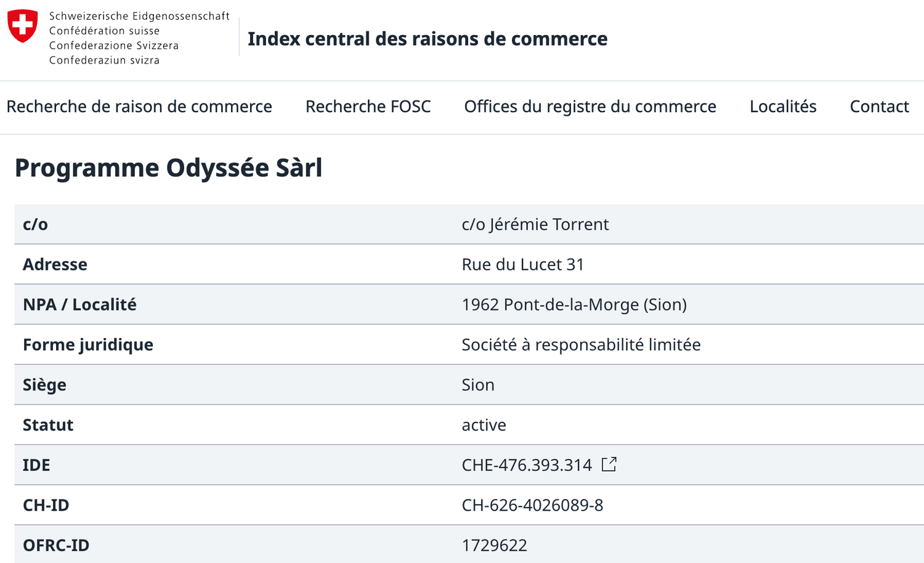The height and width of the screenshot is (563, 924).
Task: Click the Swiss coat of arms logo
Action: 23,26
